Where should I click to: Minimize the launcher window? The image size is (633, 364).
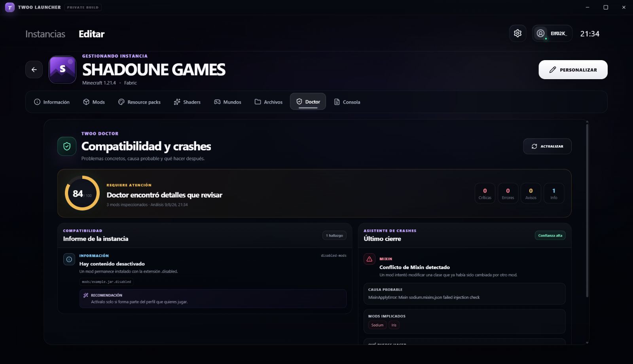(x=588, y=7)
